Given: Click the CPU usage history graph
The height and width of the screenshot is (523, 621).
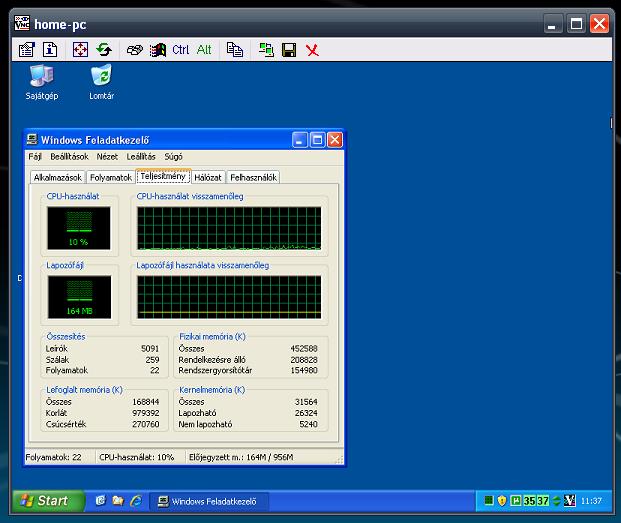Looking at the screenshot, I should click(229, 228).
